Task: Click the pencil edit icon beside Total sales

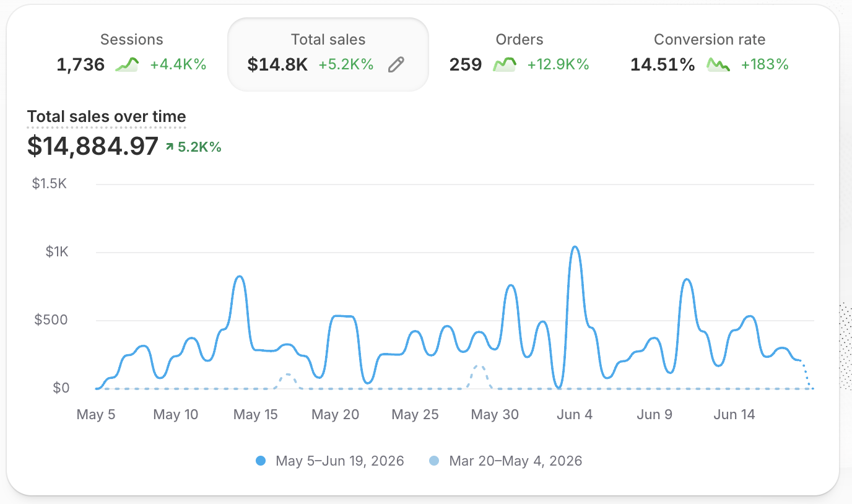Action: coord(396,64)
